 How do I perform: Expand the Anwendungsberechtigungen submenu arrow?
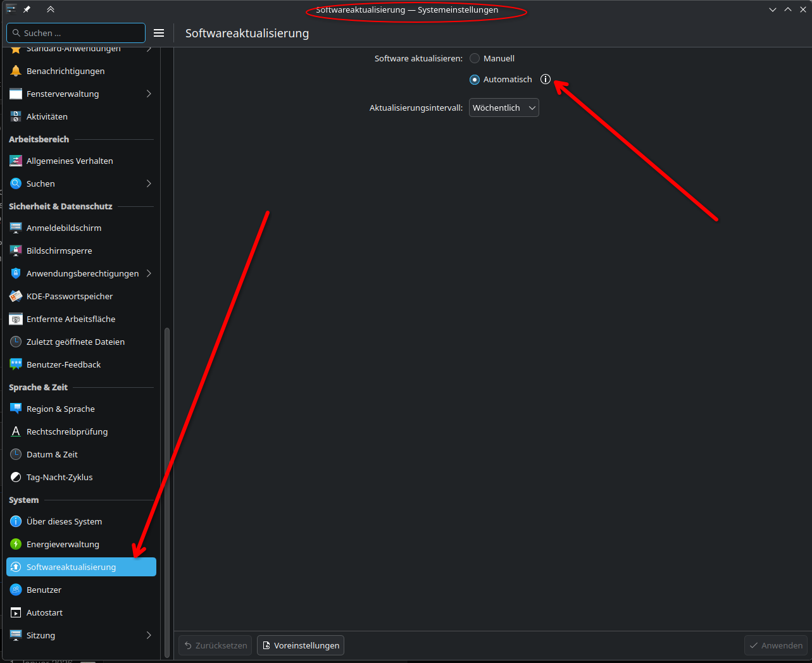tap(149, 273)
